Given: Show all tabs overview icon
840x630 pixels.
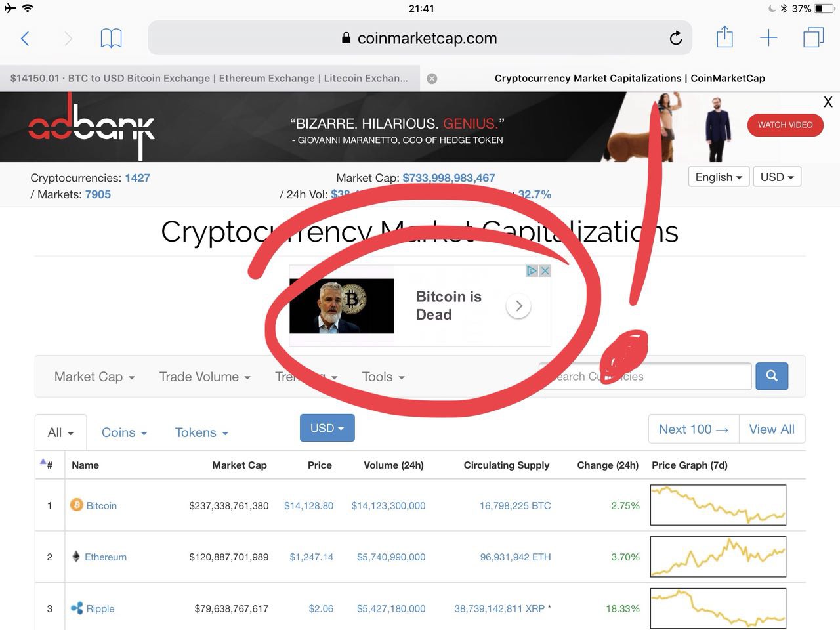Looking at the screenshot, I should [813, 37].
